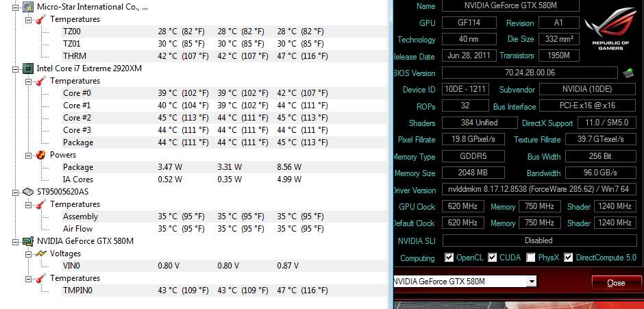Viewport: 644px width, 309px height.
Task: Click the GPU Name field in GPU-Z
Action: pyautogui.click(x=510, y=5)
